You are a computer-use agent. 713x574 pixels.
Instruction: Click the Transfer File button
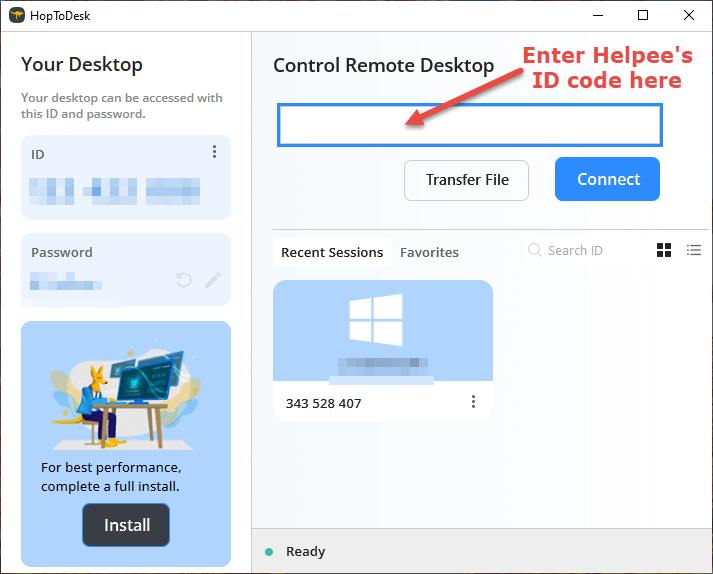click(x=466, y=180)
